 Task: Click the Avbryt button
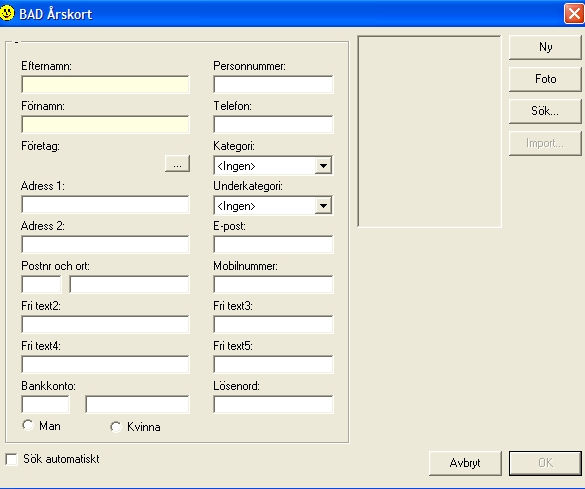click(x=465, y=463)
